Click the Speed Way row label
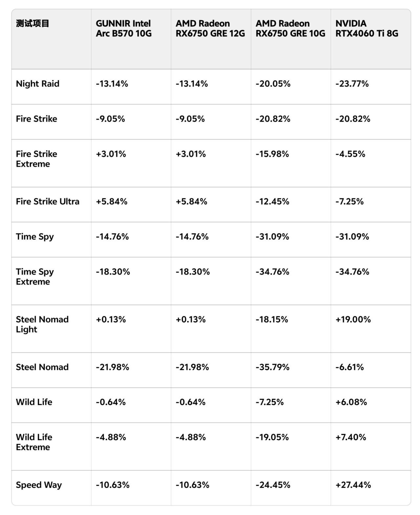Image resolution: width=420 pixels, height=515 pixels. 39,485
